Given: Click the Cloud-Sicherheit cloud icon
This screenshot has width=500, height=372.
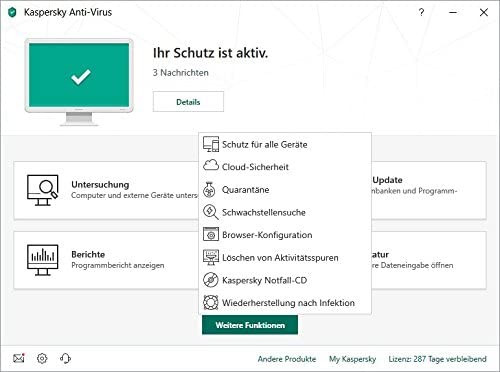Looking at the screenshot, I should (x=211, y=166).
